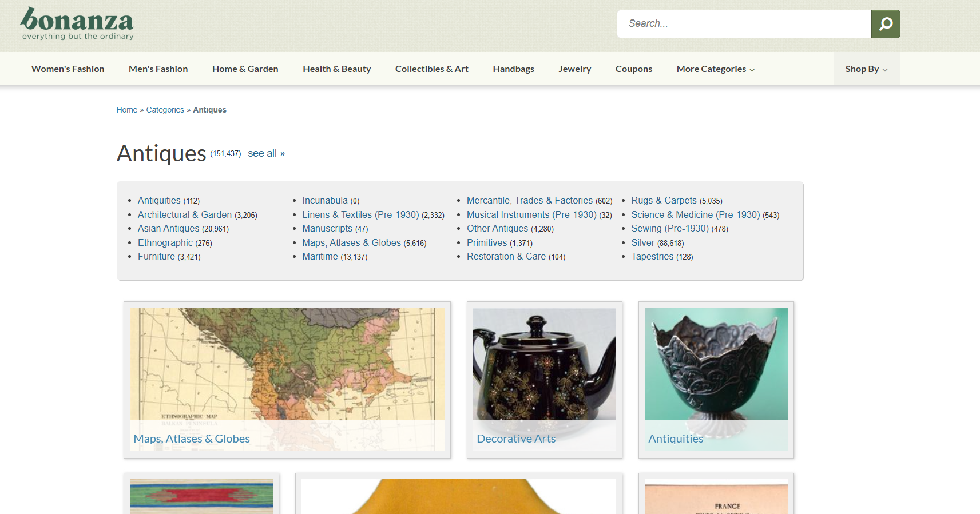Open Maritime subcategory link
This screenshot has height=514, width=980.
(320, 257)
